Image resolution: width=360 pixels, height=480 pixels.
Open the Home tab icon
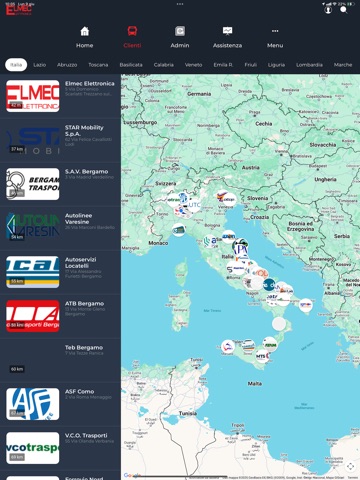pyautogui.click(x=85, y=31)
